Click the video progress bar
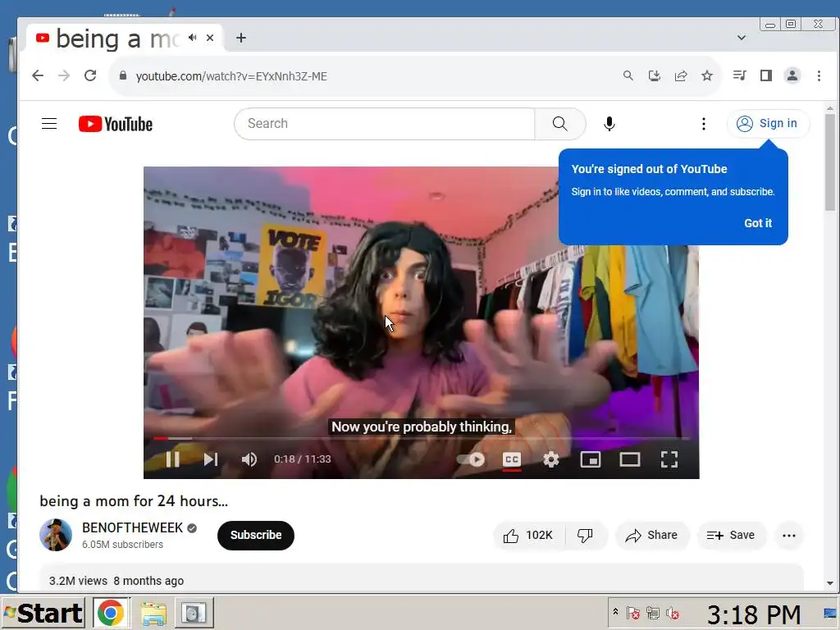840x630 pixels. click(421, 438)
